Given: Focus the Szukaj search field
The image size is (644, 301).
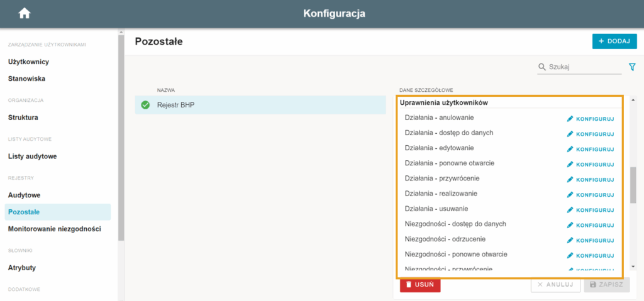Looking at the screenshot, I should [579, 67].
